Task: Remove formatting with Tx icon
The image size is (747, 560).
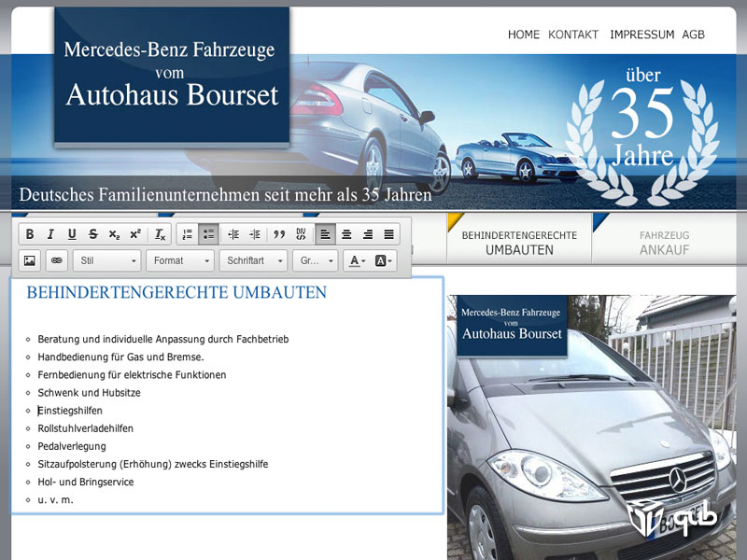Action: point(160,234)
